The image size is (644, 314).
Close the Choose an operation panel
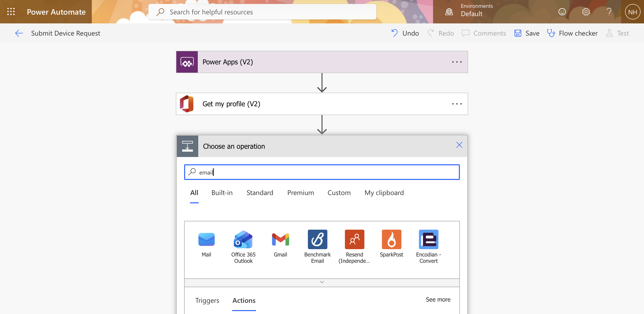click(459, 145)
